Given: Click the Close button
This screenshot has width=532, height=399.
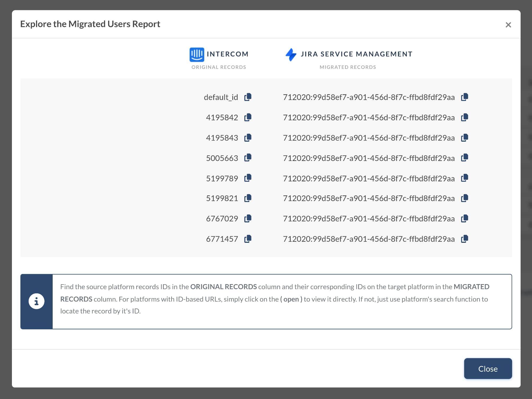Looking at the screenshot, I should [x=487, y=369].
